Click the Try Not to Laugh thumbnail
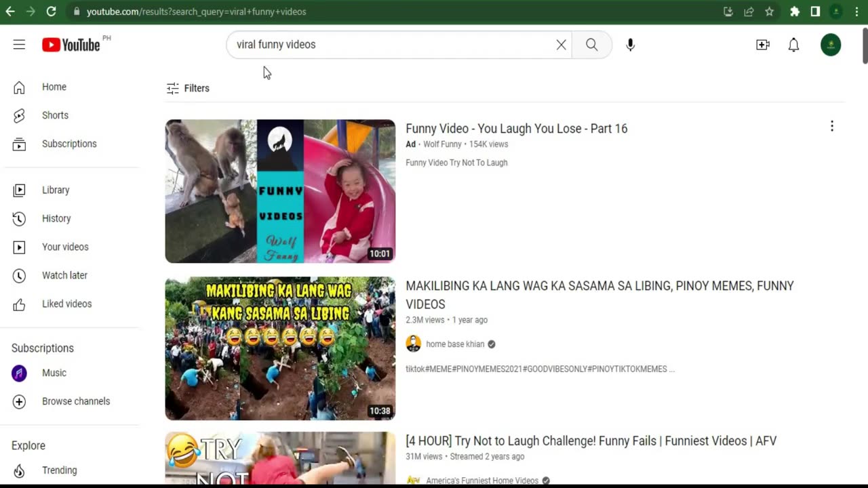This screenshot has height=488, width=868. 280,458
